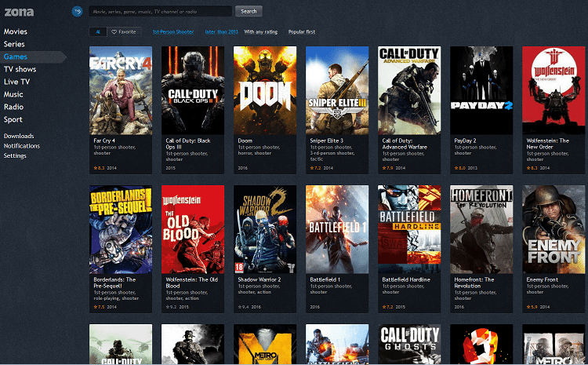588x365 pixels.
Task: Open Call of Duty: Black Ops III cover
Action: (x=193, y=90)
